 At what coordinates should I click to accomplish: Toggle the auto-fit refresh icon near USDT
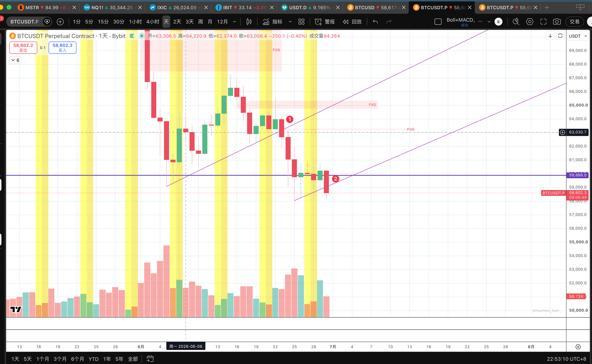[x=560, y=36]
